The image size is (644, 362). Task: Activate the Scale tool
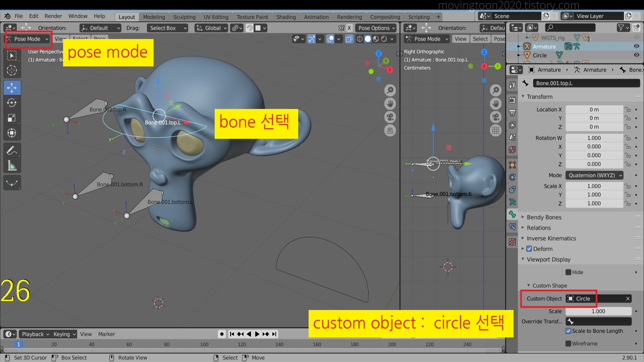(x=12, y=118)
